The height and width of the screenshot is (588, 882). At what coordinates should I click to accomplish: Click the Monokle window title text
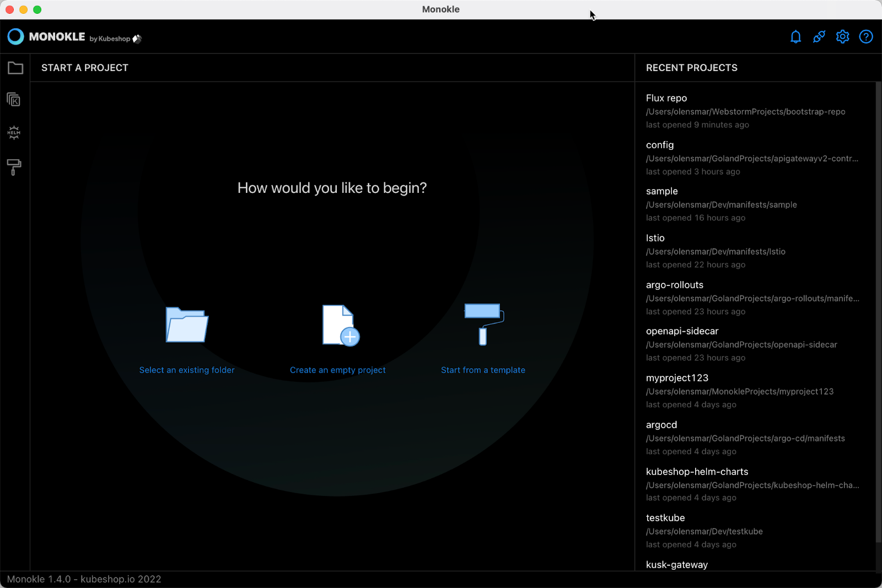point(441,9)
